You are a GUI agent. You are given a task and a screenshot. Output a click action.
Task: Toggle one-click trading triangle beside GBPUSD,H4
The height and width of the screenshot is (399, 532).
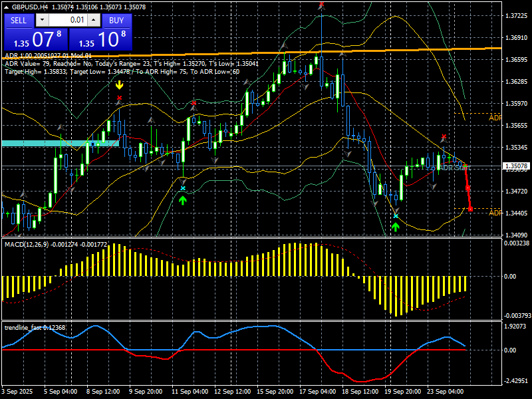point(7,7)
